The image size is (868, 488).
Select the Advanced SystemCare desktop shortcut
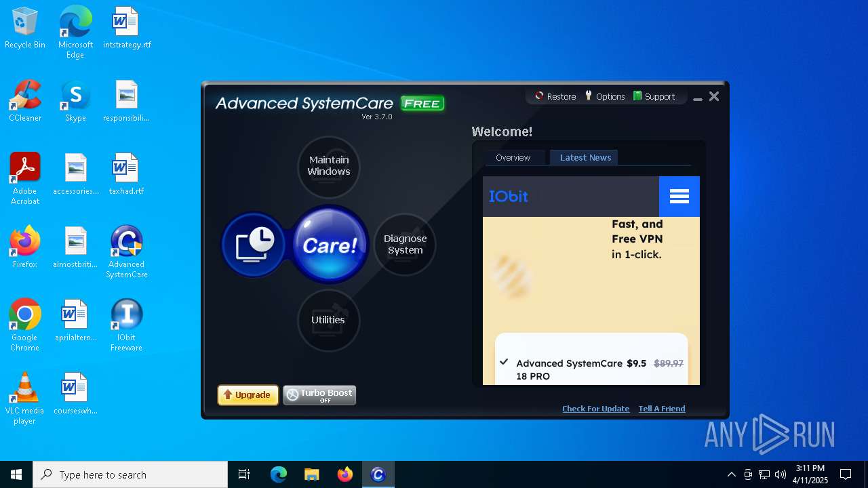tap(127, 252)
